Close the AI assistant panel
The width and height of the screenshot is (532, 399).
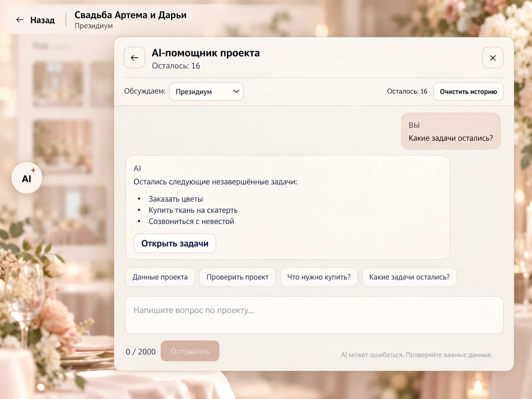point(493,58)
